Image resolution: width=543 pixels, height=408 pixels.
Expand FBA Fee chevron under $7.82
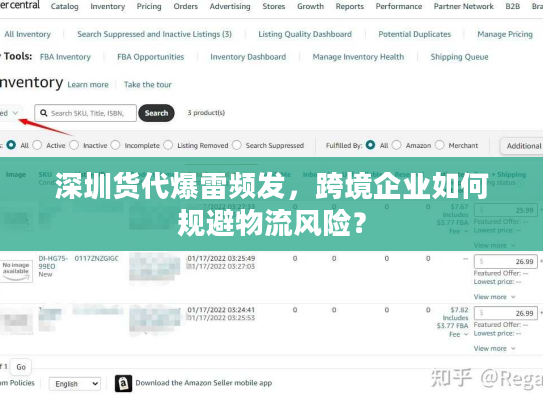pos(466,335)
